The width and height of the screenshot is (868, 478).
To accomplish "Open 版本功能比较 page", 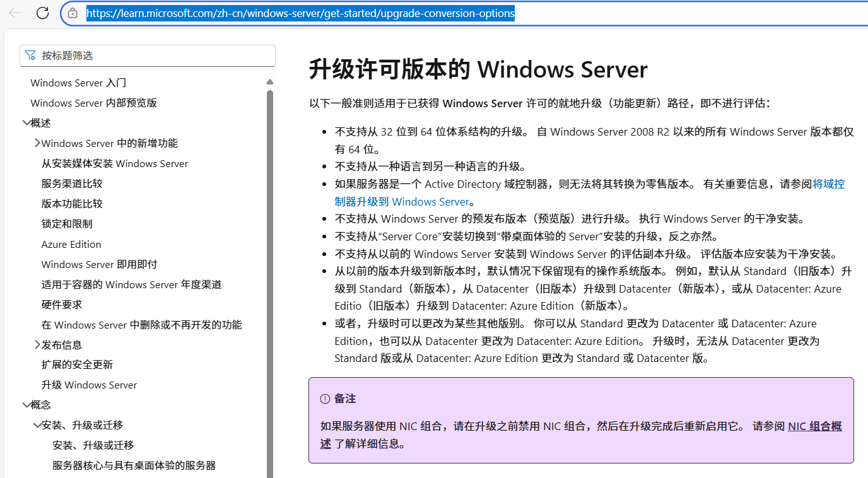I will point(72,204).
